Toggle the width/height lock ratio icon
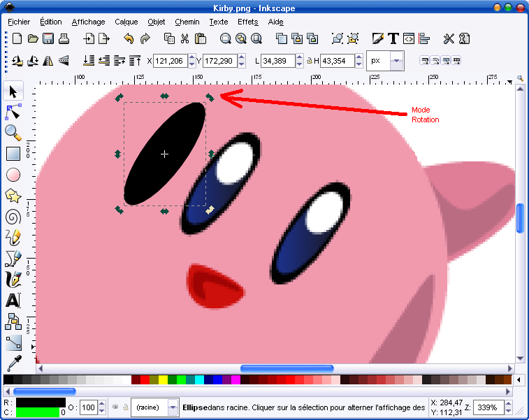Viewport: 529px width, 420px height. tap(309, 61)
